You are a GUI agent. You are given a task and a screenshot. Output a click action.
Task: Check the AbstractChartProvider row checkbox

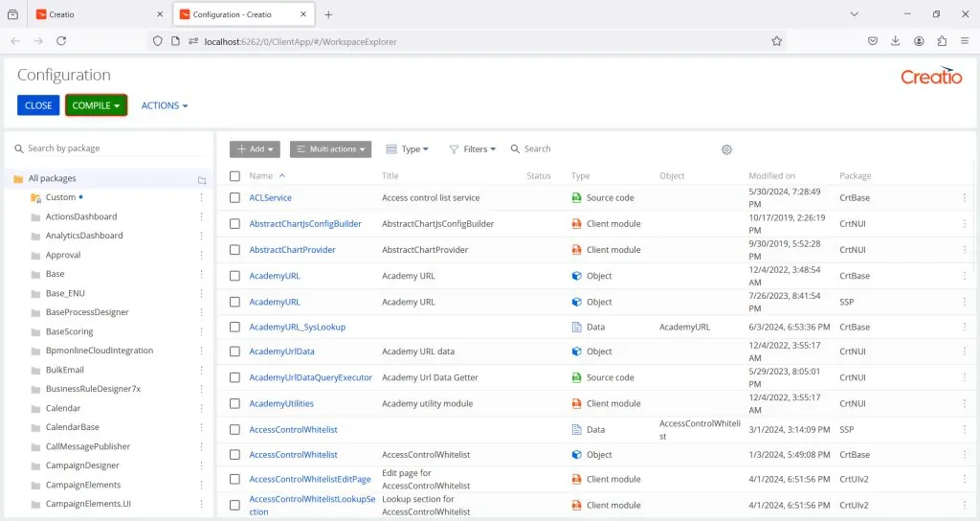tap(234, 250)
